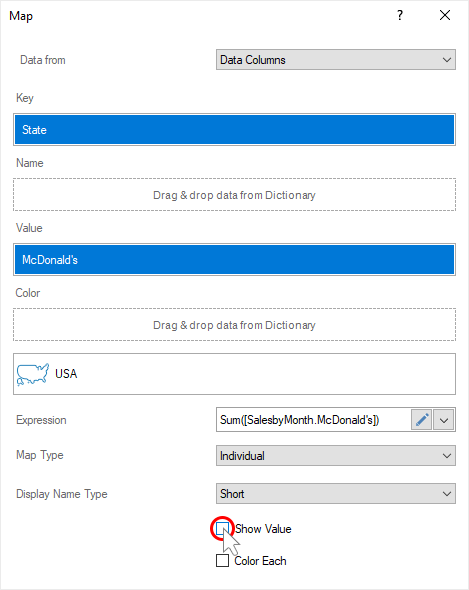Close the Map dialog

(x=445, y=15)
